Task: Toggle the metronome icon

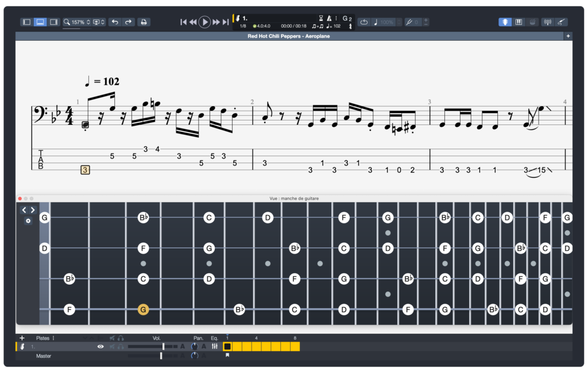Action: pyautogui.click(x=329, y=18)
